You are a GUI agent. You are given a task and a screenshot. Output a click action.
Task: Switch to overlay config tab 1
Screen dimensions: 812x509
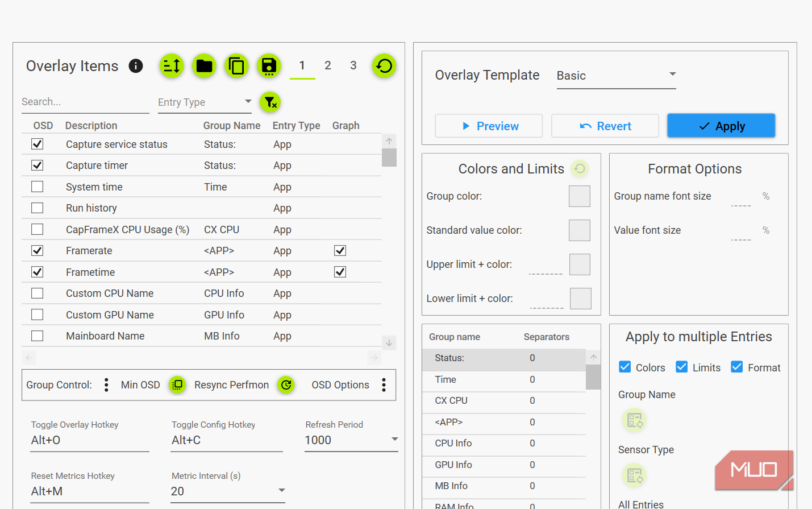pos(302,65)
